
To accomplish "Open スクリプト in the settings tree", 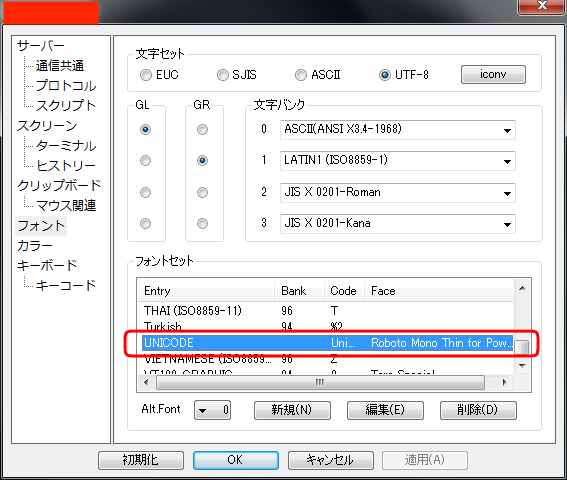I will [66, 106].
